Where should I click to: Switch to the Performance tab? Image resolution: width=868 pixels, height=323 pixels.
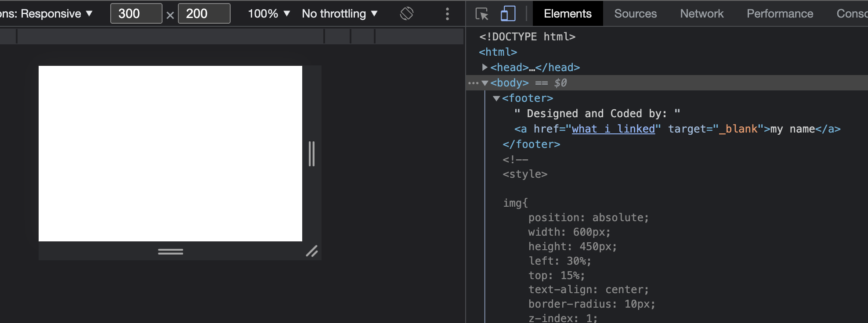(x=780, y=14)
